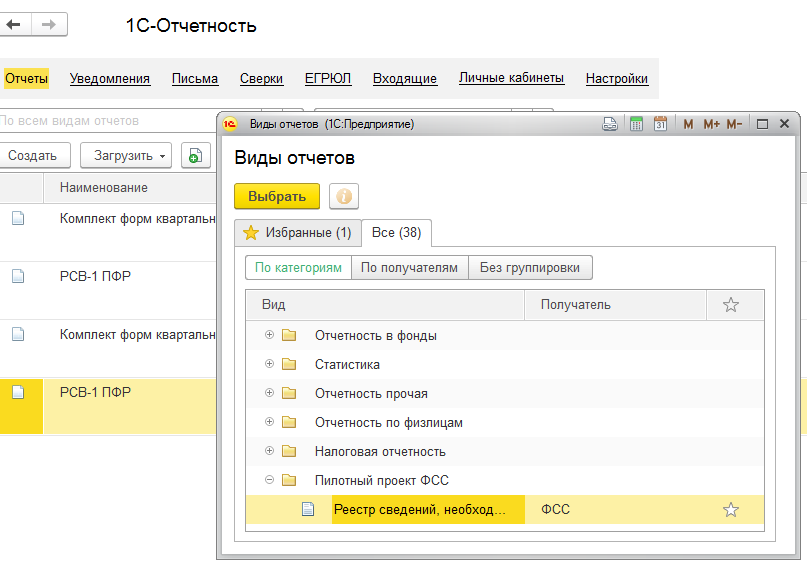Click the folder icon of Статистика

pyautogui.click(x=289, y=364)
